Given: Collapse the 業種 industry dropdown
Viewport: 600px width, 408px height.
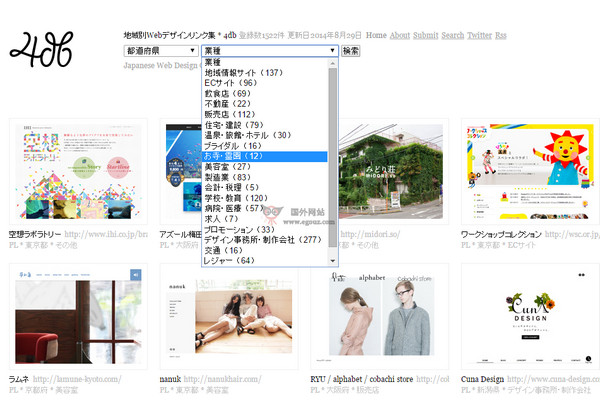Looking at the screenshot, I should (x=270, y=51).
